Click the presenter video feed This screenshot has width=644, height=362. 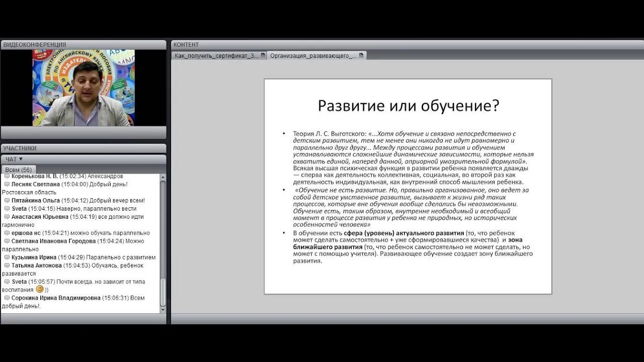(x=84, y=87)
